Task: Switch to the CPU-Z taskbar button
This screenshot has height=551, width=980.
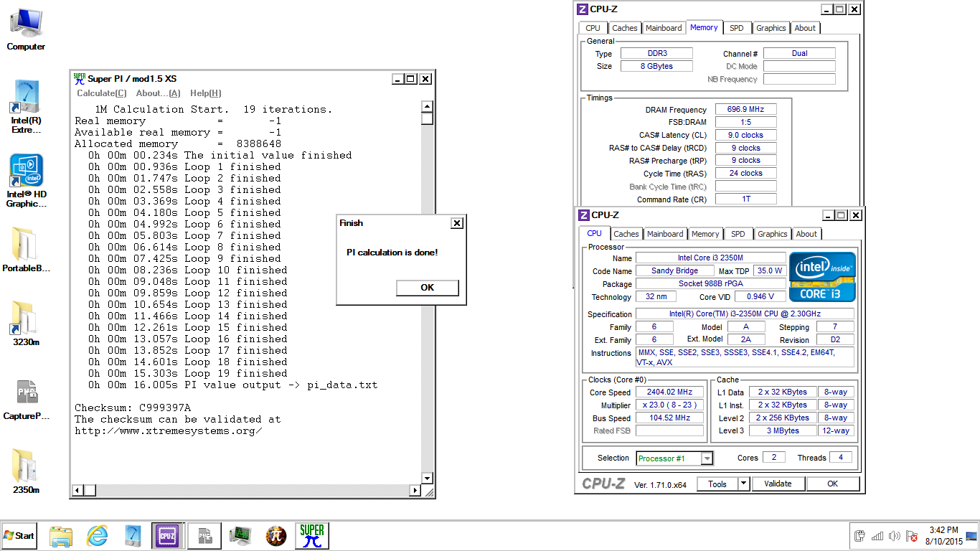Action: 168,536
